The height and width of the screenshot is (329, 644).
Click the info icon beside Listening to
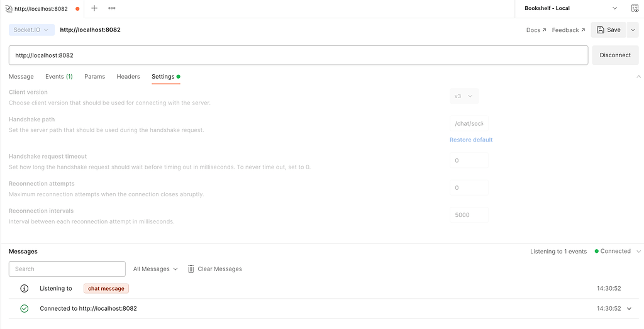[25, 288]
